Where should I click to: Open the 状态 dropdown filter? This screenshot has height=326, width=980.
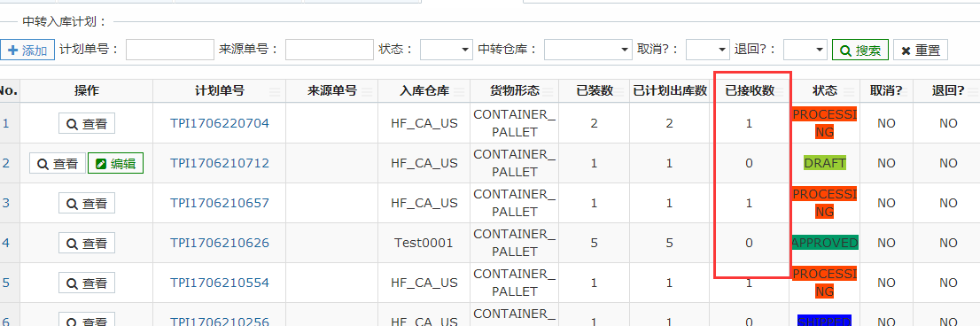tap(447, 50)
